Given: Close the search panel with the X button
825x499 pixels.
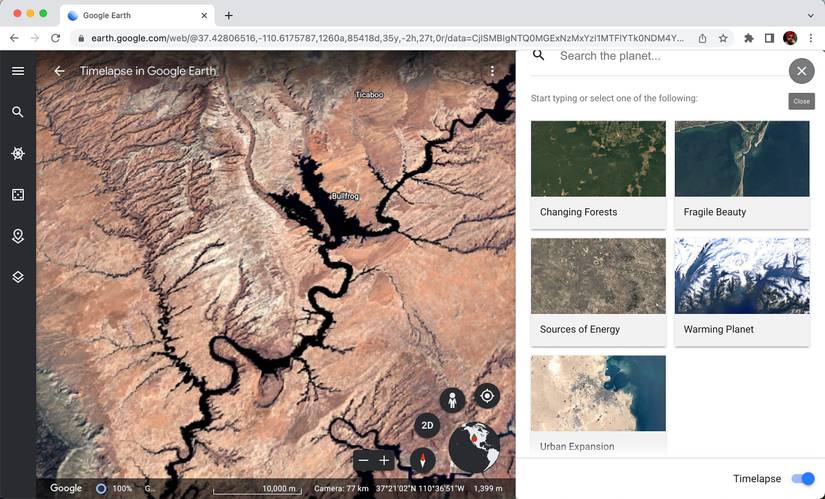Looking at the screenshot, I should [x=801, y=71].
